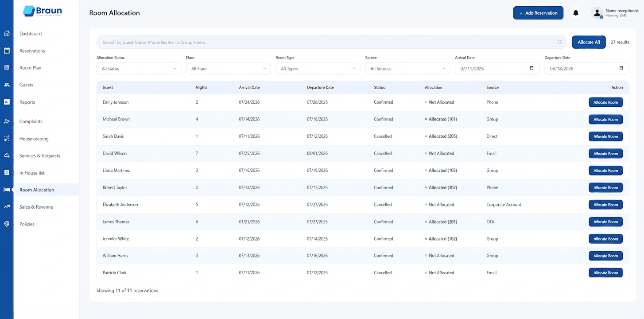Allocate a room for Elizabeth Anderson
The image size is (644, 319).
click(605, 205)
